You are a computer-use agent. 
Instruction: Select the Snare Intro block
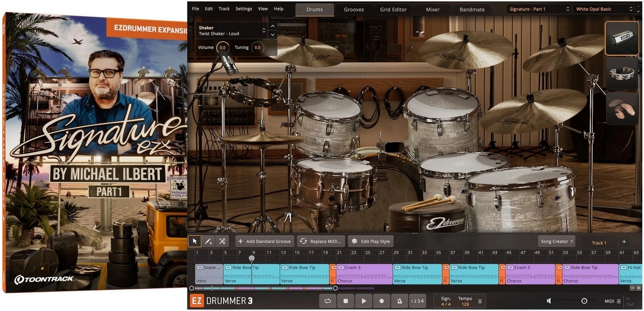click(x=209, y=274)
